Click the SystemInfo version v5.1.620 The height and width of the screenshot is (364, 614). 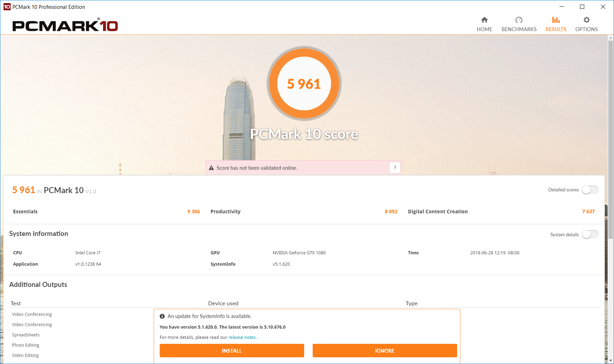[281, 264]
